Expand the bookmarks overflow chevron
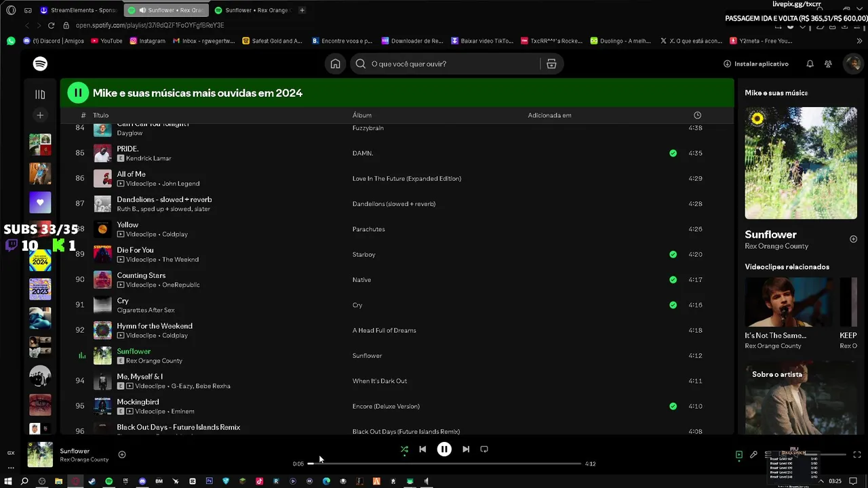The height and width of the screenshot is (488, 868). [x=860, y=41]
